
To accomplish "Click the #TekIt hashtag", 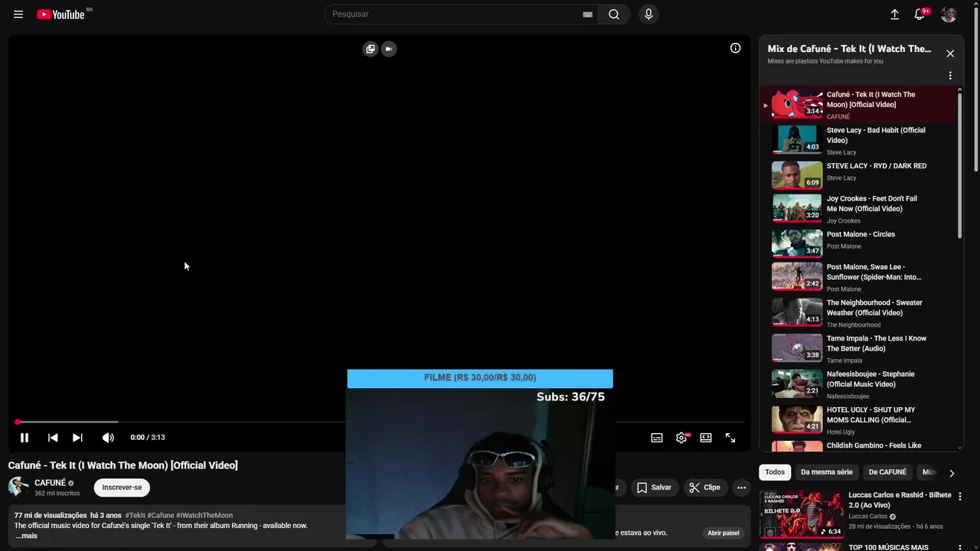I will click(x=135, y=516).
